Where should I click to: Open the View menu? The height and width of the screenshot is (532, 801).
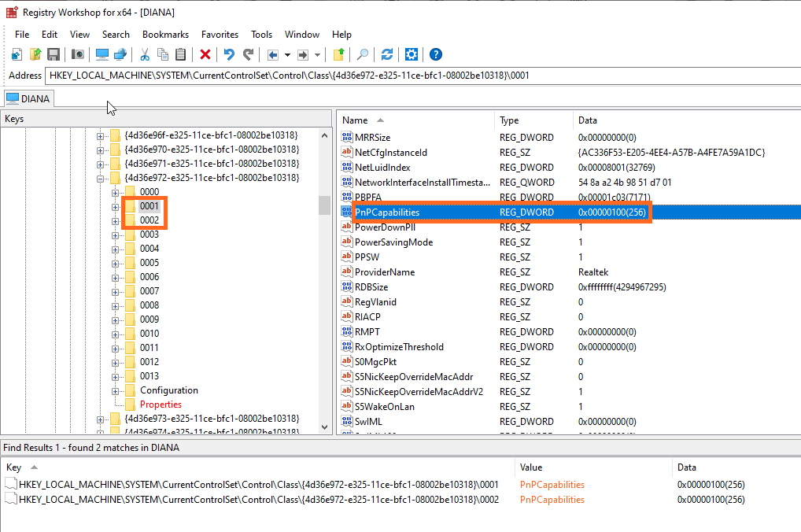(79, 35)
